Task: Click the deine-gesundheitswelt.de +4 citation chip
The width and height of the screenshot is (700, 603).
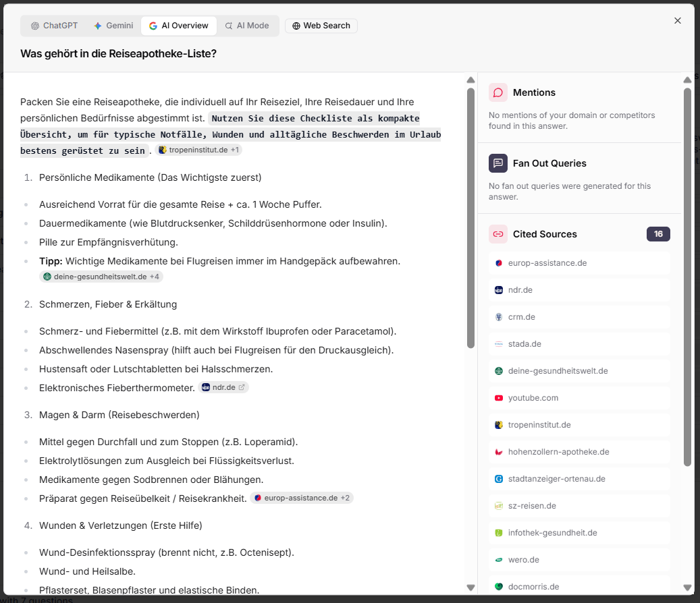Action: pyautogui.click(x=101, y=277)
